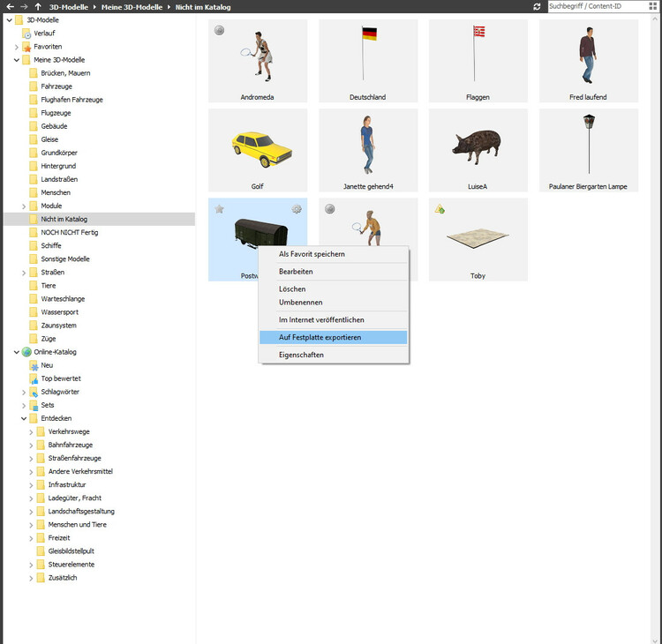The height and width of the screenshot is (644, 662).
Task: Go up one folder level arrow
Action: click(x=38, y=7)
